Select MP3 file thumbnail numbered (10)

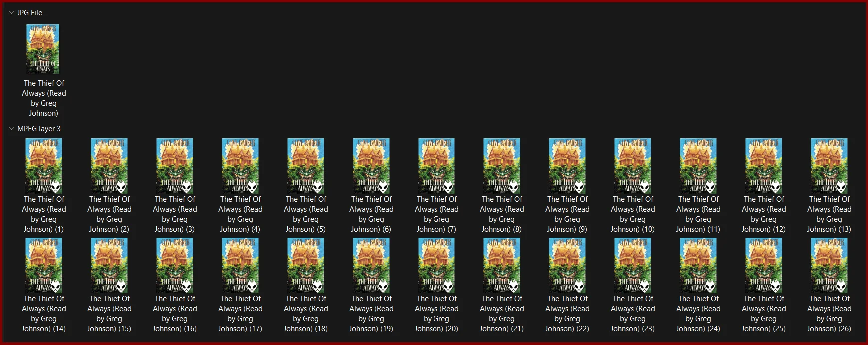pos(633,166)
